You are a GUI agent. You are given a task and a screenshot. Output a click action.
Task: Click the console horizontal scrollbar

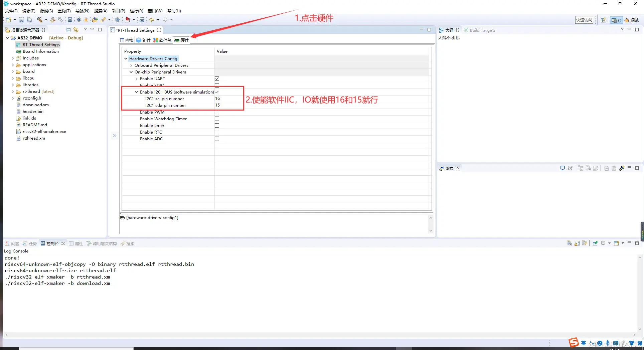pyautogui.click(x=320, y=335)
